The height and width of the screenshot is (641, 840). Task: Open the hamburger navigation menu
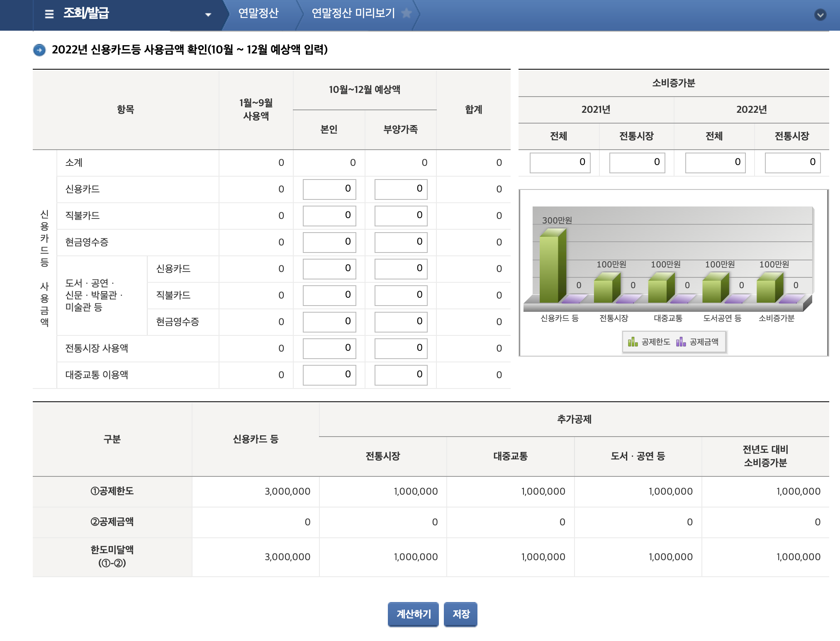point(49,14)
